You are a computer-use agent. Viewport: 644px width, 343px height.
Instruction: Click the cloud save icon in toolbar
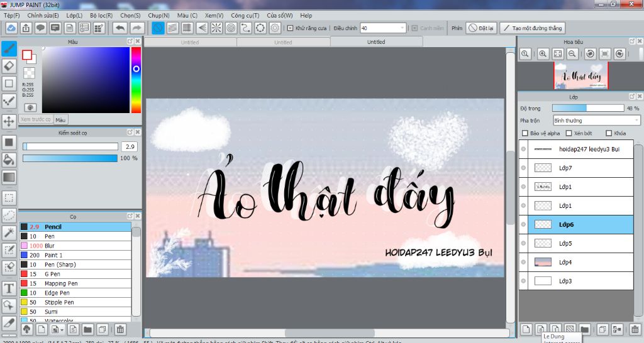click(11, 28)
